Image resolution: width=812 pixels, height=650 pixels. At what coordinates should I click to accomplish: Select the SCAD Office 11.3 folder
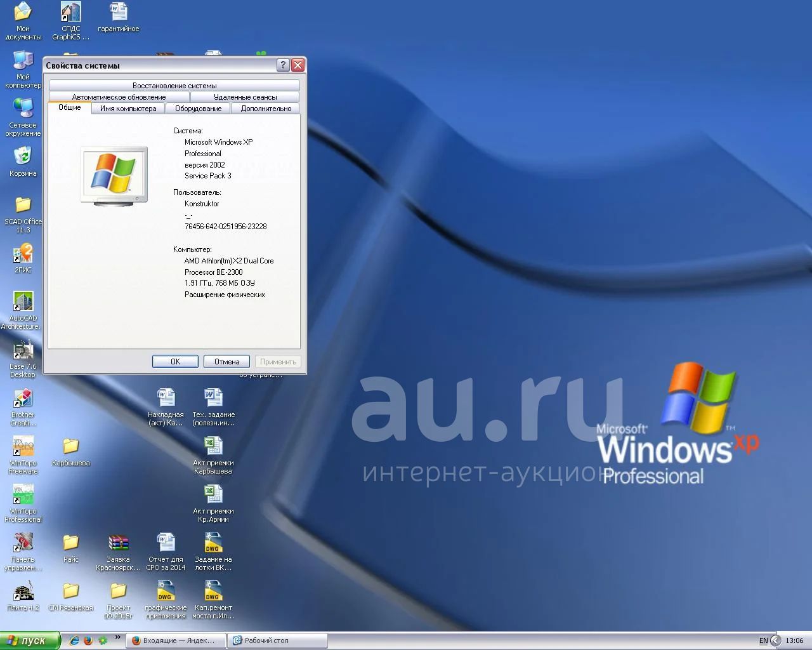(23, 214)
